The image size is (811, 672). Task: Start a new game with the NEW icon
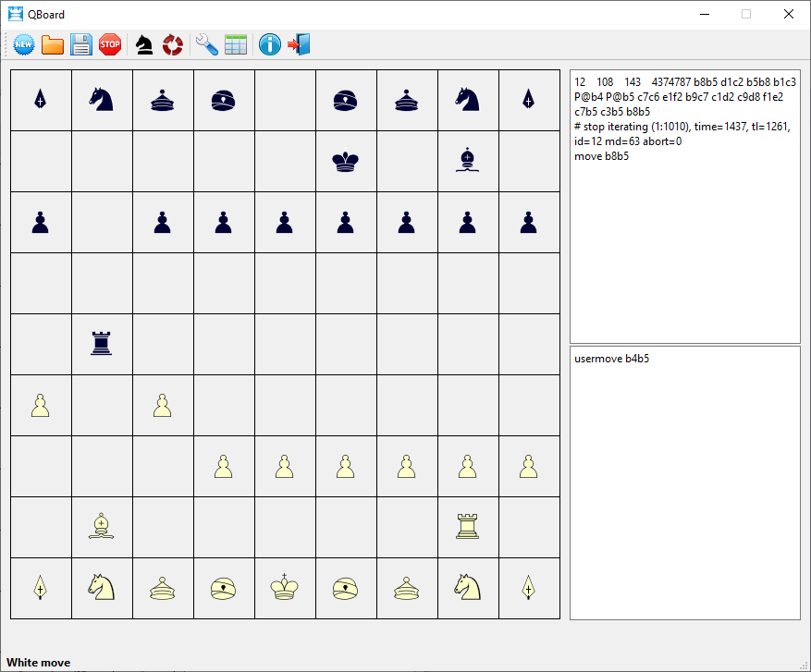click(x=24, y=44)
